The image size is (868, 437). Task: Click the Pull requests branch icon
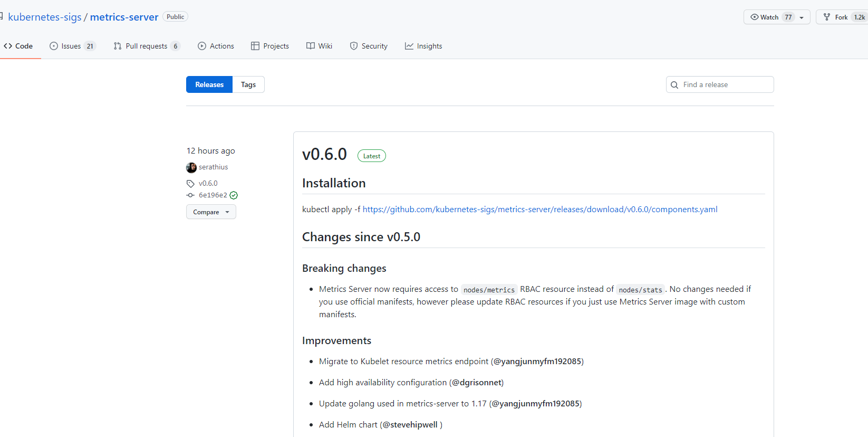(118, 46)
